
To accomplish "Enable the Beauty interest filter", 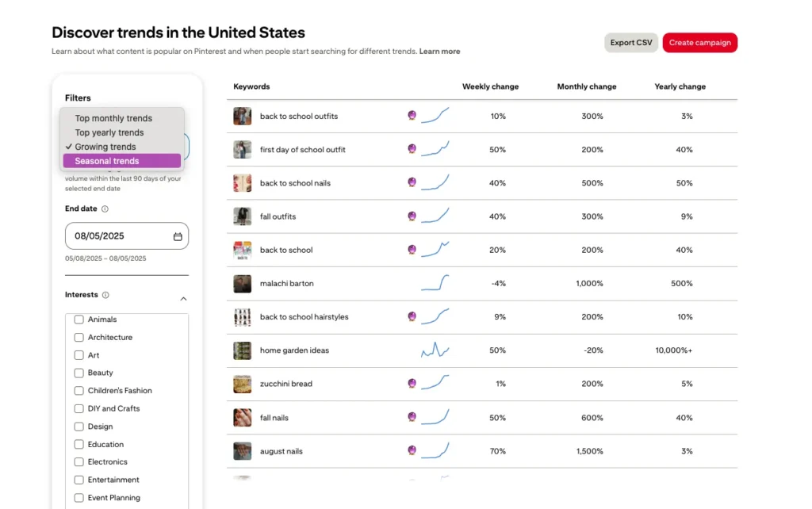I will pos(79,373).
